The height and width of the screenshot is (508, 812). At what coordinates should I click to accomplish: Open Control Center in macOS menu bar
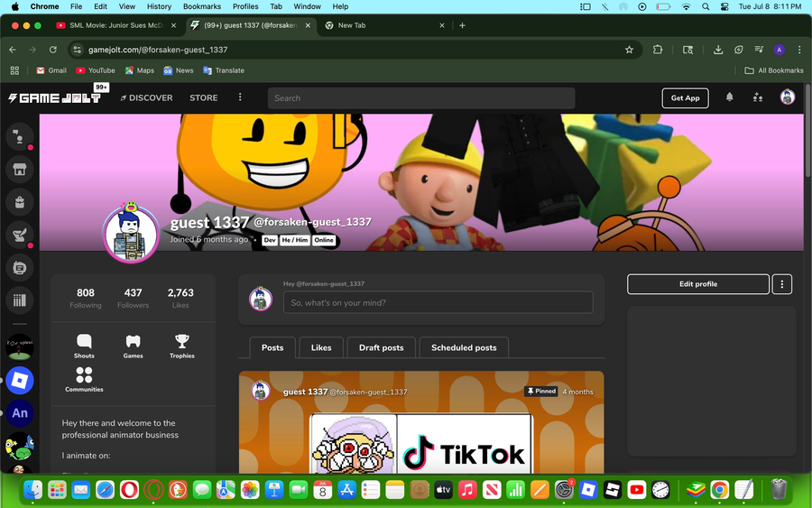[724, 6]
